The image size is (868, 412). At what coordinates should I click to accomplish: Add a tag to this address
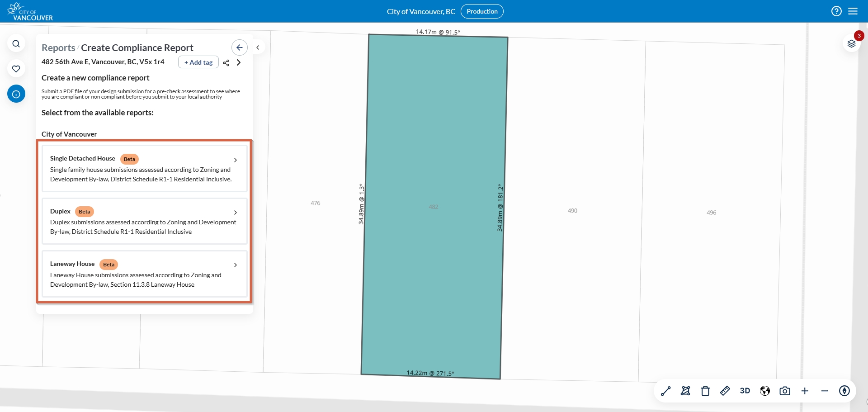198,62
